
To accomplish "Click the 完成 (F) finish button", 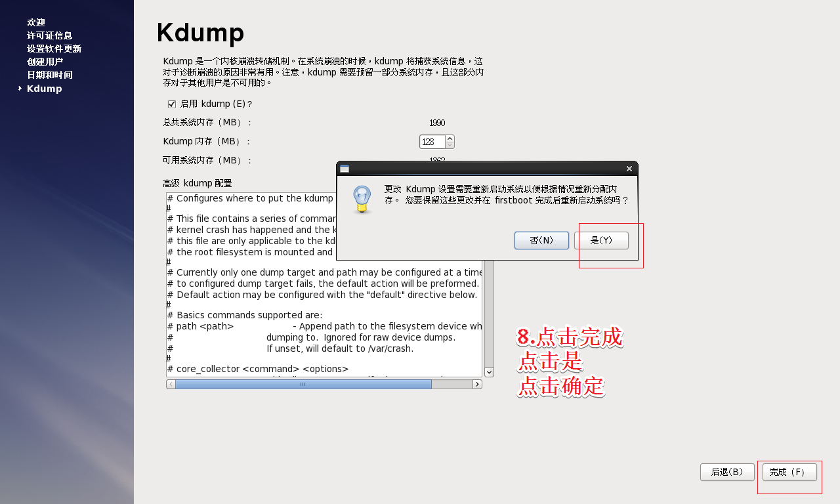I will point(789,472).
